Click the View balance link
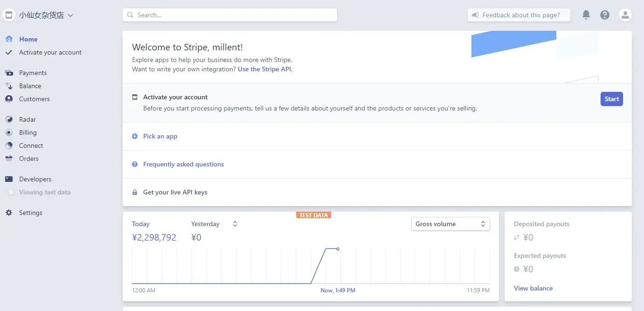Viewport: 644px width, 311px height. [533, 288]
